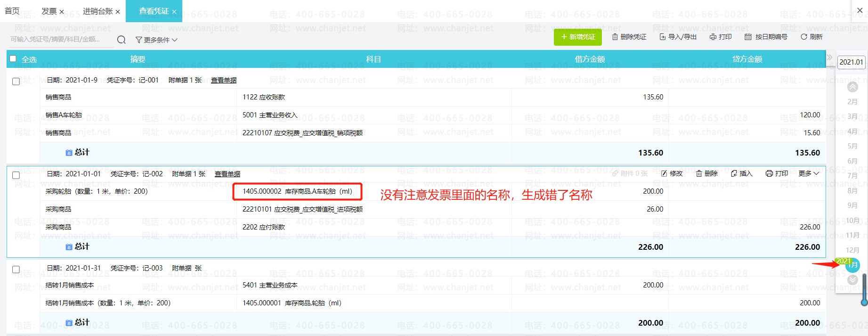Select 4月 in the month sidebar
Viewport: 868px width, 336px height.
point(852,131)
